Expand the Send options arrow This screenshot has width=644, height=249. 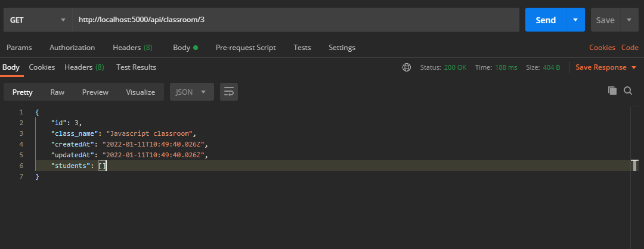coord(576,20)
